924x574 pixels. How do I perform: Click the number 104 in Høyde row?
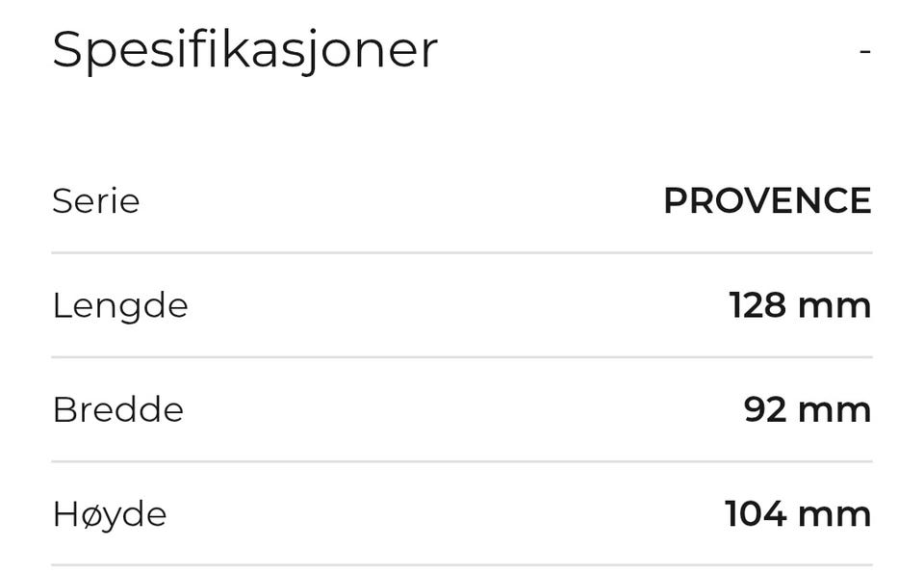click(x=755, y=514)
